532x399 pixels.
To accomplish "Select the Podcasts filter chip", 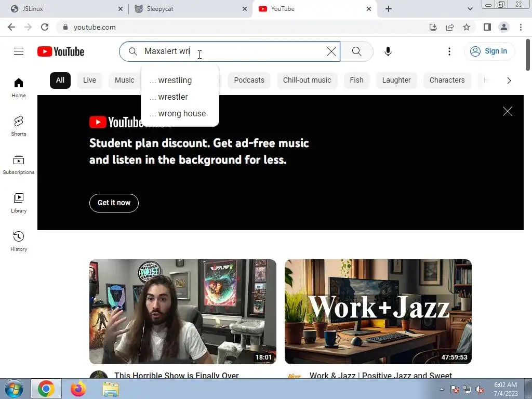I will [x=249, y=81].
